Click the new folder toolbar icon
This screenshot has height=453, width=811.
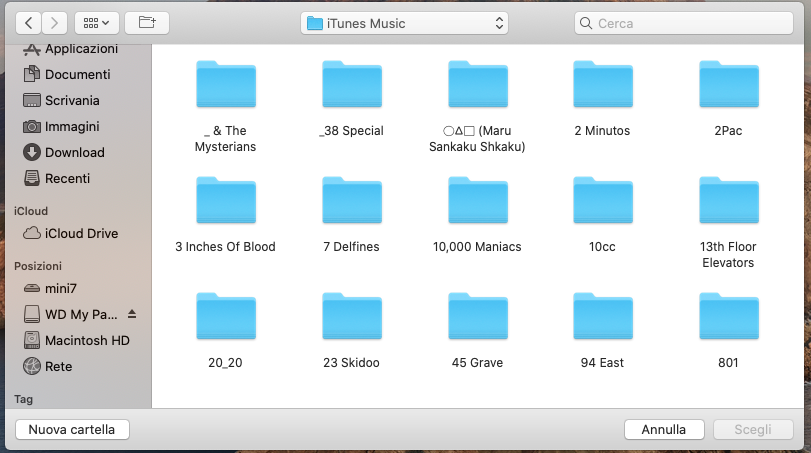(x=147, y=23)
